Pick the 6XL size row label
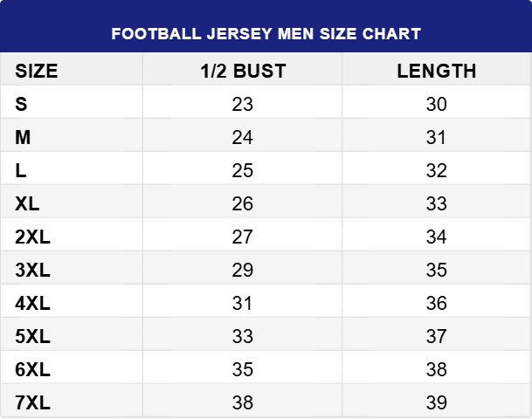The width and height of the screenshot is (532, 419). pos(33,369)
